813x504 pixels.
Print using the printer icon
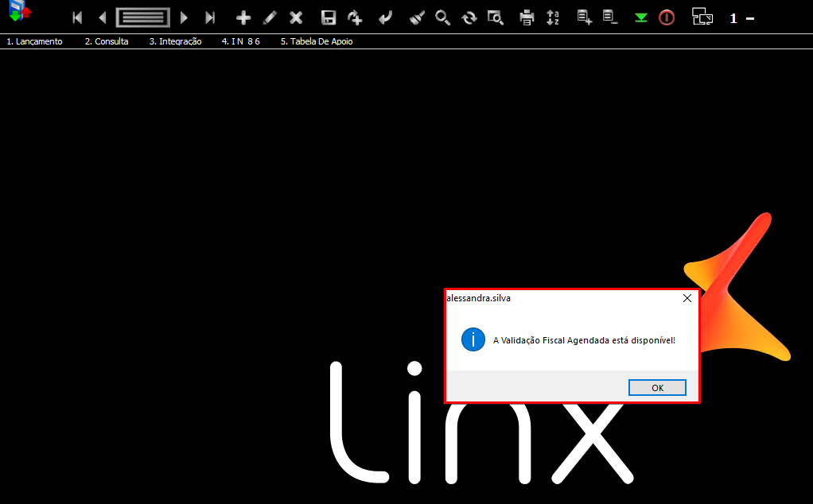pos(527,17)
